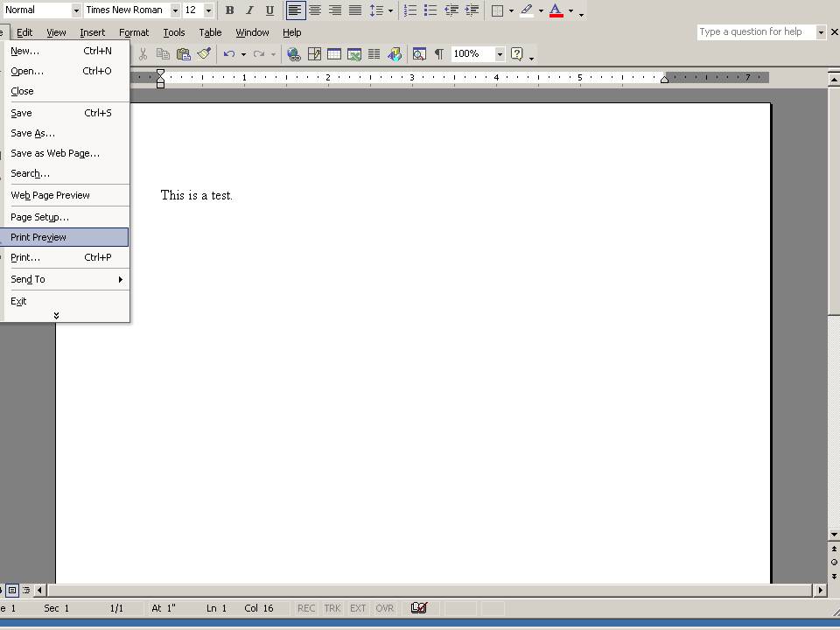
Task: Open the Insert menu
Action: 92,32
